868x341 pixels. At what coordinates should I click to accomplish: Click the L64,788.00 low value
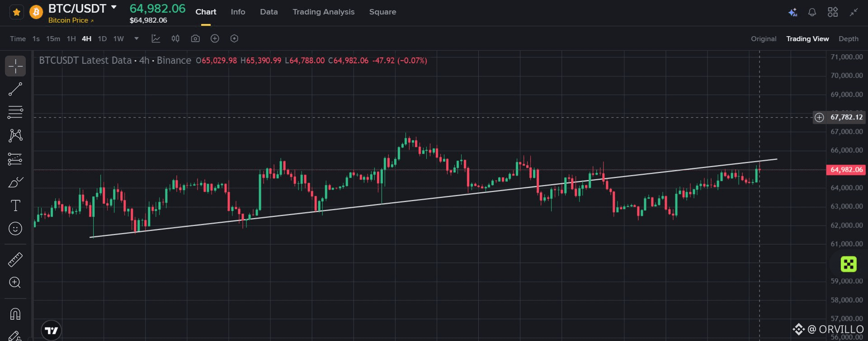tap(305, 61)
